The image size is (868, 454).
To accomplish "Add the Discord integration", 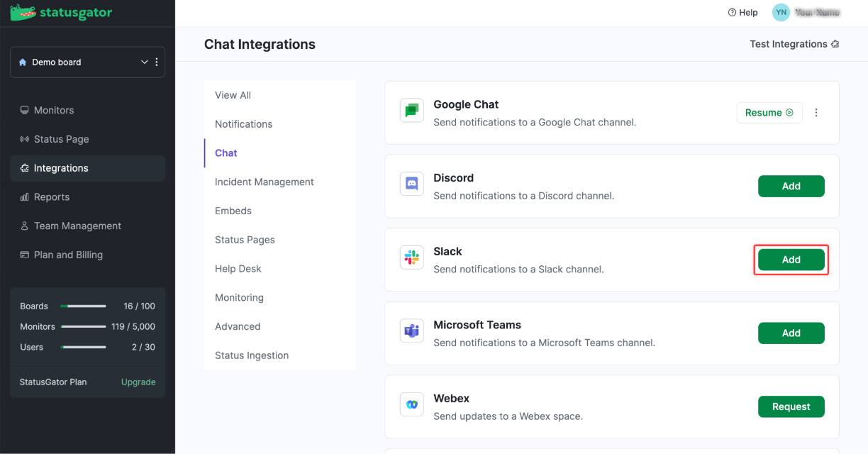I will click(791, 187).
